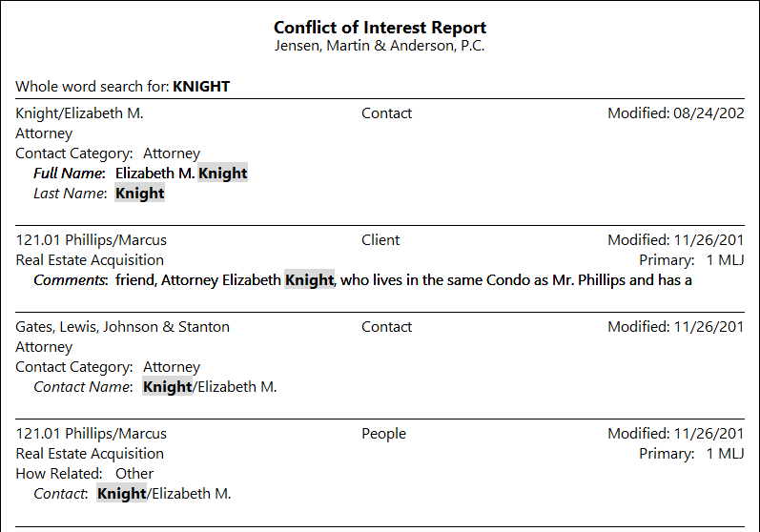Screen dimensions: 760x532
Task: Click highlighted Knight in the Last Name field
Action: point(139,193)
